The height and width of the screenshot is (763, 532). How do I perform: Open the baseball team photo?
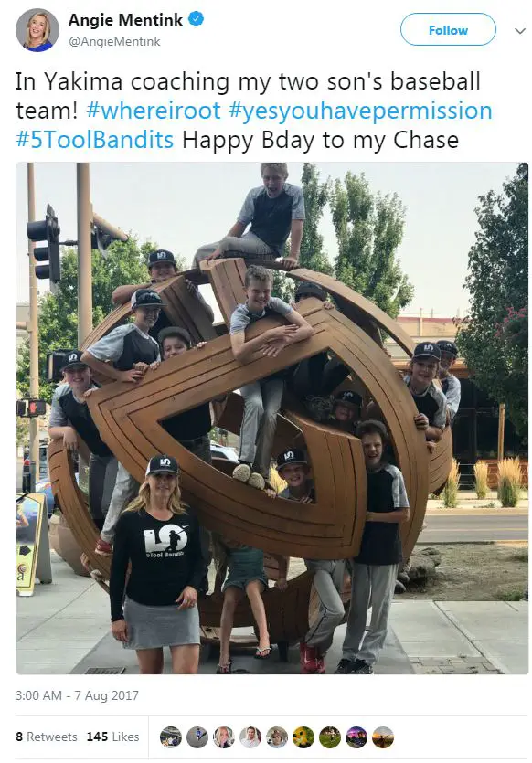(272, 418)
